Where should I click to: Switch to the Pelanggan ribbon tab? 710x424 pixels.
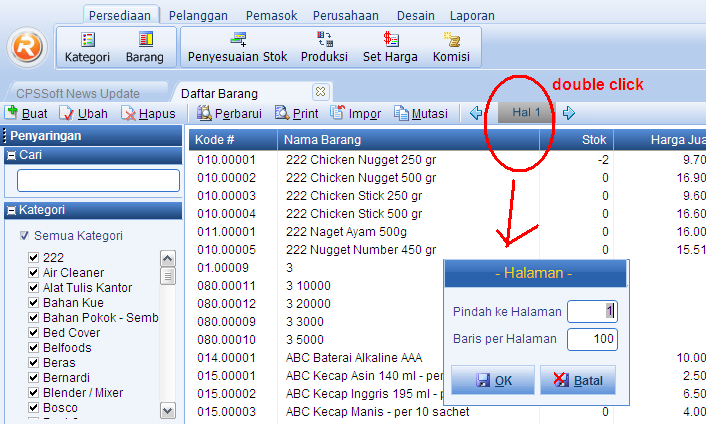pos(198,16)
